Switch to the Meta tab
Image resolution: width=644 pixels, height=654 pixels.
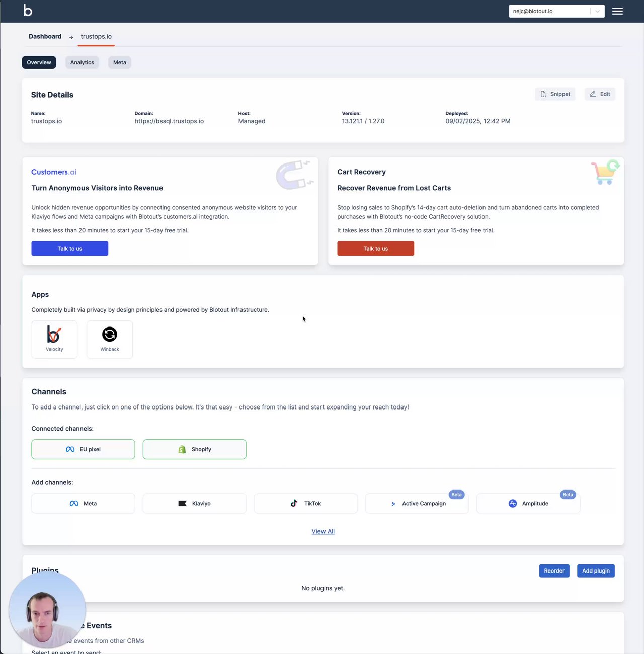[120, 62]
